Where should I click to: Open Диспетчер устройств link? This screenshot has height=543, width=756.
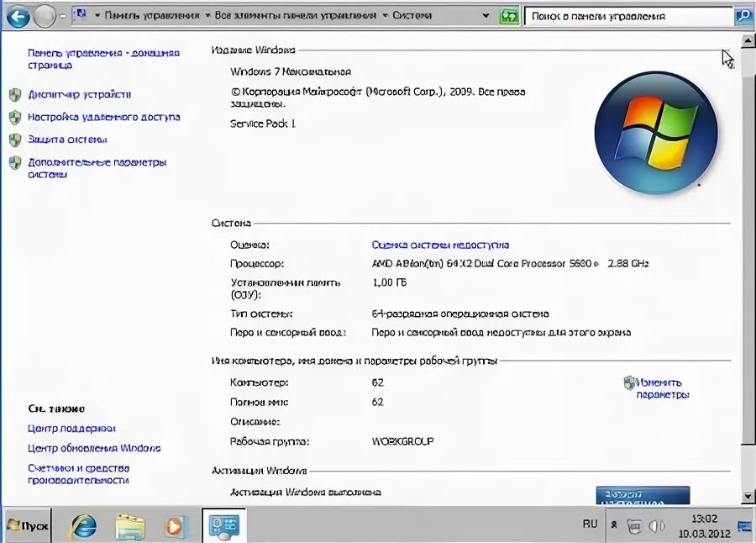pyautogui.click(x=80, y=95)
